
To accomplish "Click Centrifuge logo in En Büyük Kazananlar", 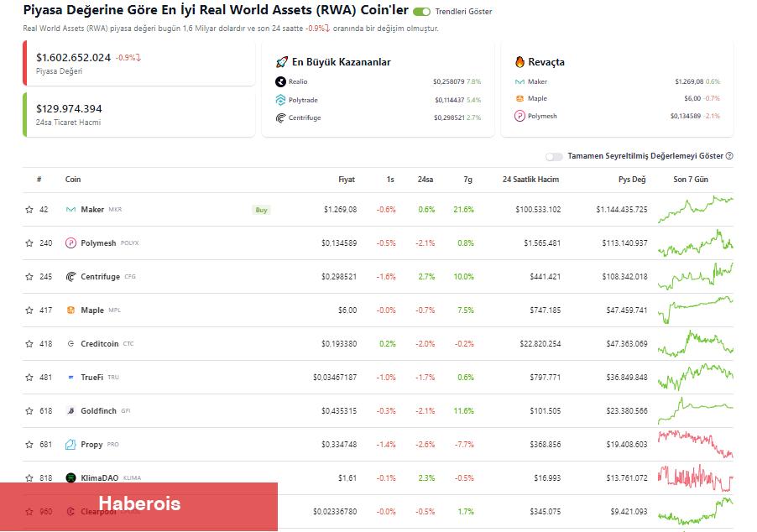I will coord(280,117).
